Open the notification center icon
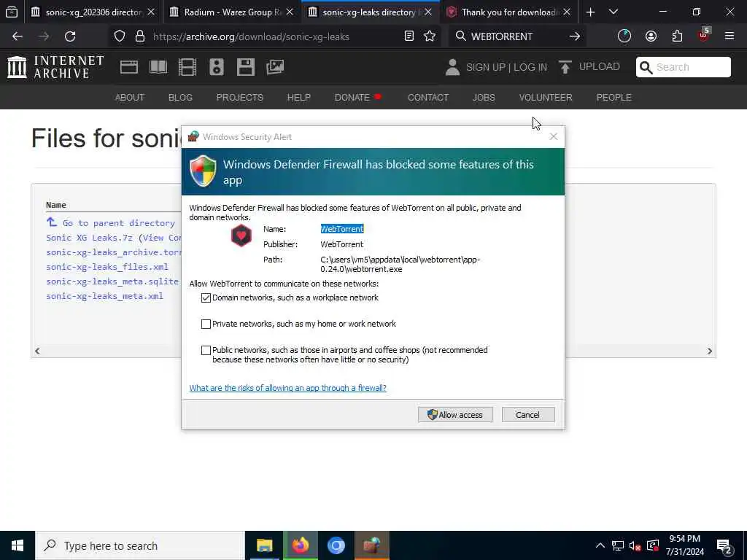 (724, 546)
